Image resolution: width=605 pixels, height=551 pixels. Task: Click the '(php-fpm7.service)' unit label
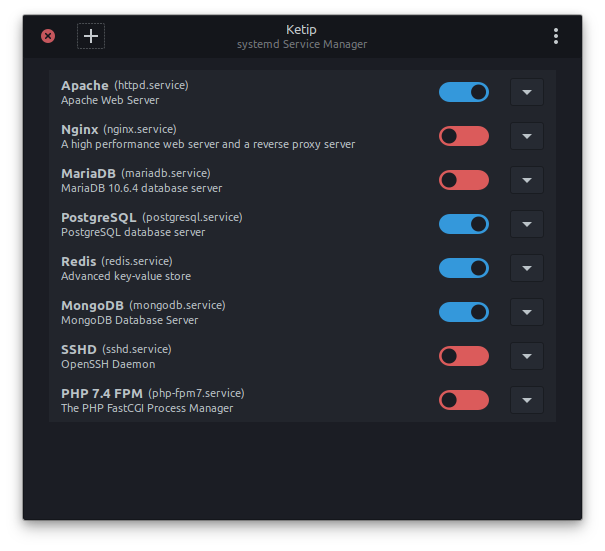coord(196,393)
